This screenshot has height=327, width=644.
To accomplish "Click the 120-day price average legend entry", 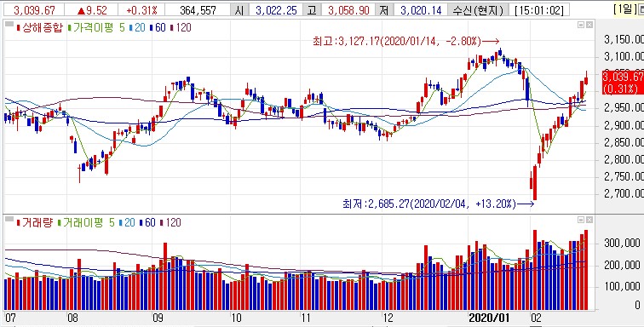I will pyautogui.click(x=183, y=28).
